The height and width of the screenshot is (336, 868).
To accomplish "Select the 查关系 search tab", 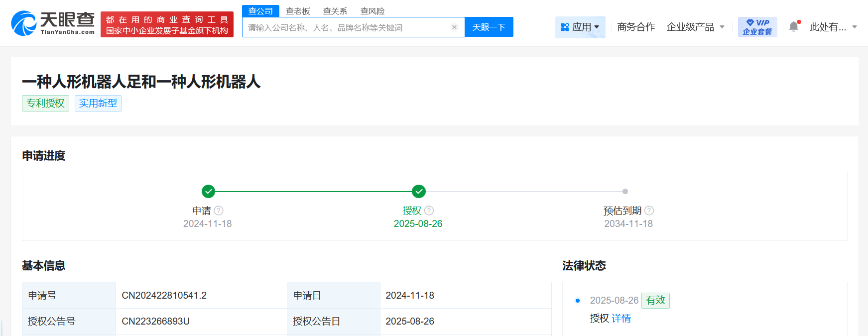I will (335, 11).
